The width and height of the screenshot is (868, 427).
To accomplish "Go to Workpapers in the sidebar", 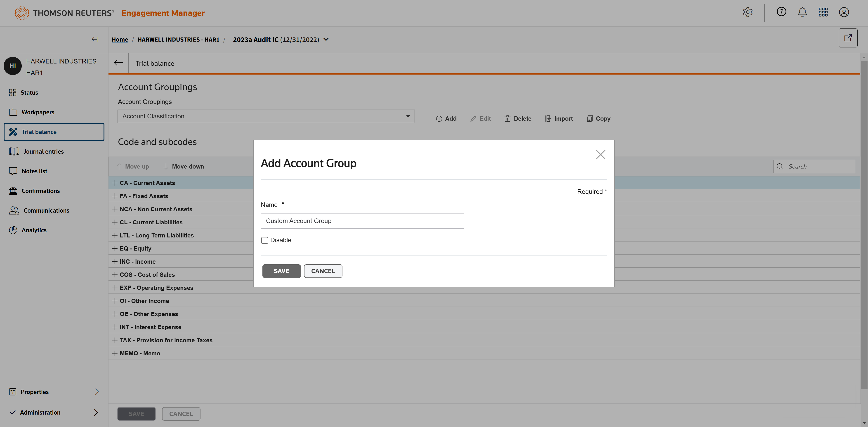I will point(38,112).
